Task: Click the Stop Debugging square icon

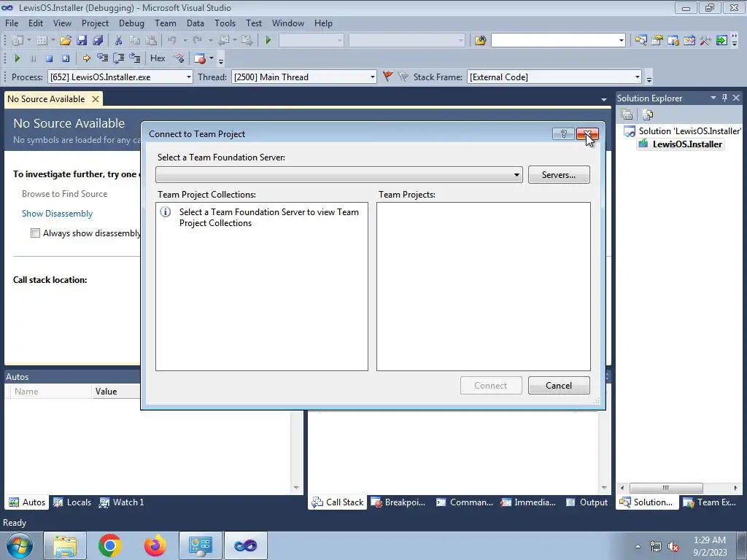Action: click(49, 58)
